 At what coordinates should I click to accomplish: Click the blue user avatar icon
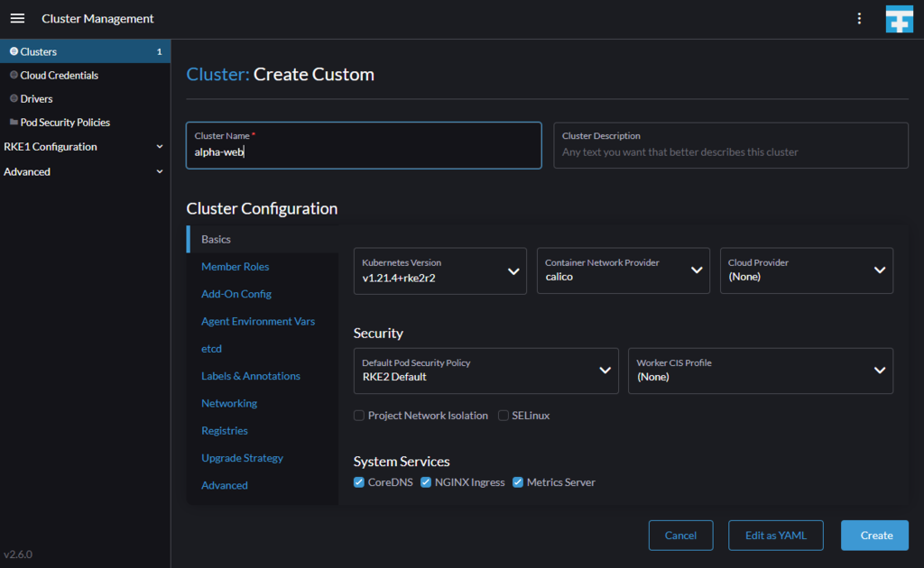click(x=900, y=19)
